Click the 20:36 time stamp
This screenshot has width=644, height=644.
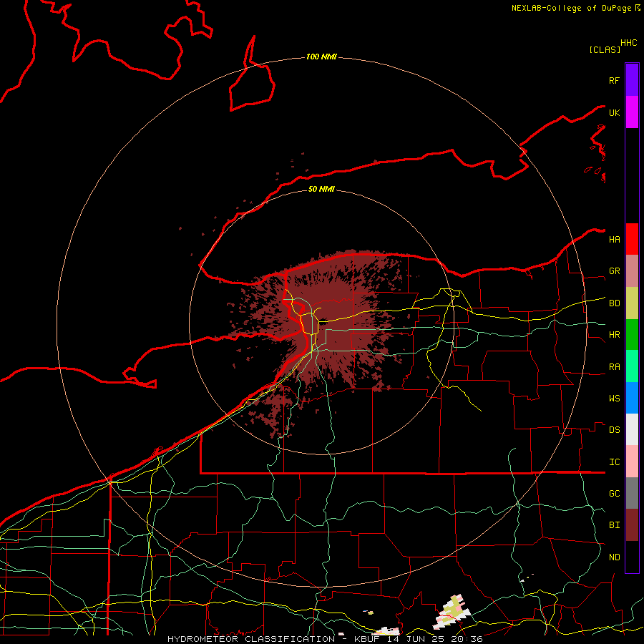click(467, 639)
